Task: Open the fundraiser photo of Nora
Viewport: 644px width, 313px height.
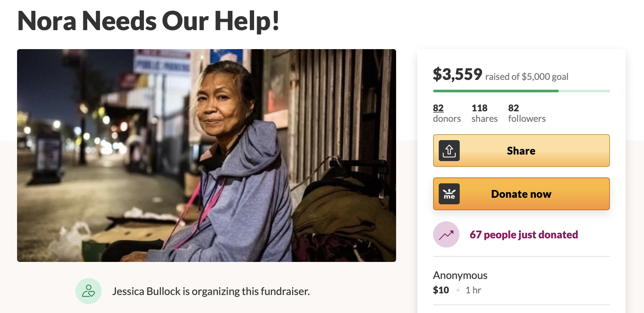Action: click(207, 156)
